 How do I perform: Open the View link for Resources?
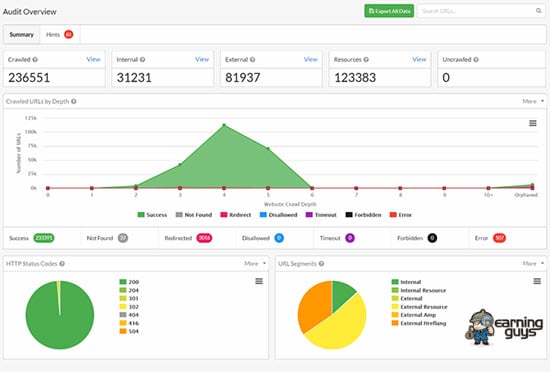[419, 59]
